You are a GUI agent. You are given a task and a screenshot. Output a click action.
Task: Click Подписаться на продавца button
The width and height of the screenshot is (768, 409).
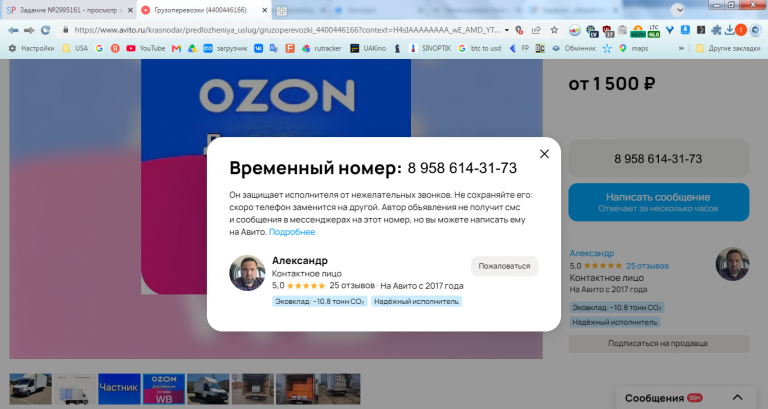(x=658, y=343)
